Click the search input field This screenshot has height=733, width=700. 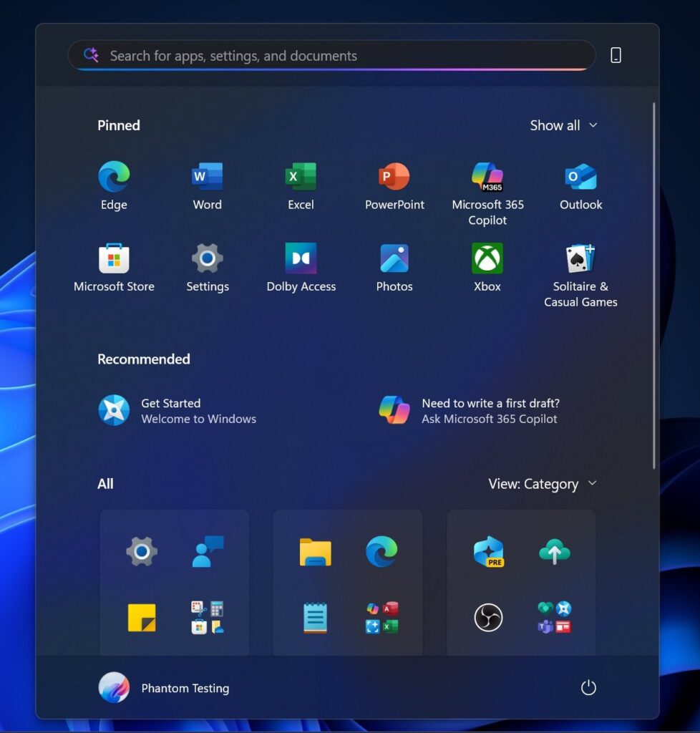(331, 55)
